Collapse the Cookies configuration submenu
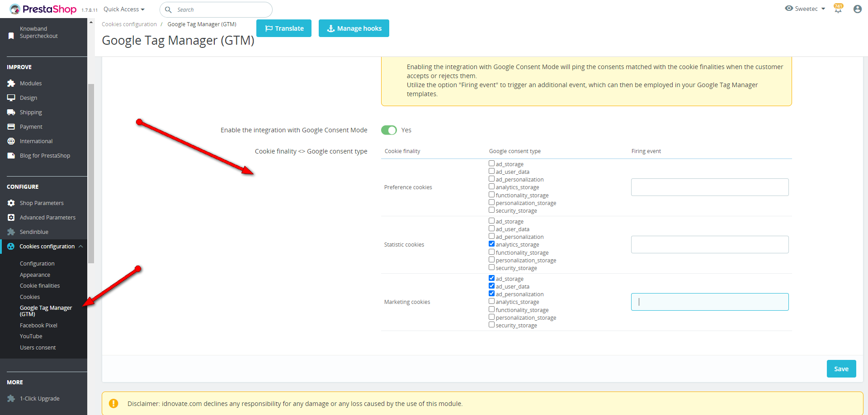This screenshot has height=415, width=868. (81, 246)
